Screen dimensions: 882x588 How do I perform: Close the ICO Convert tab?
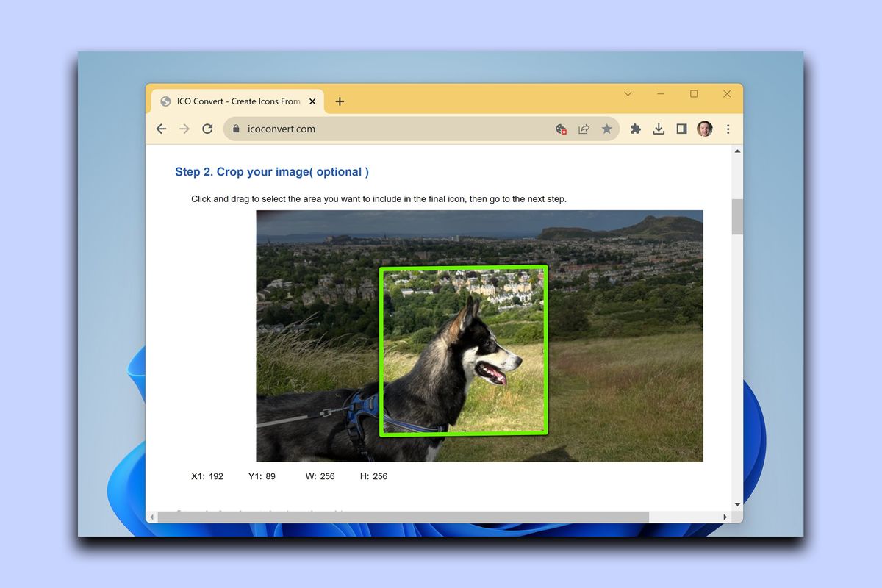[x=312, y=101]
